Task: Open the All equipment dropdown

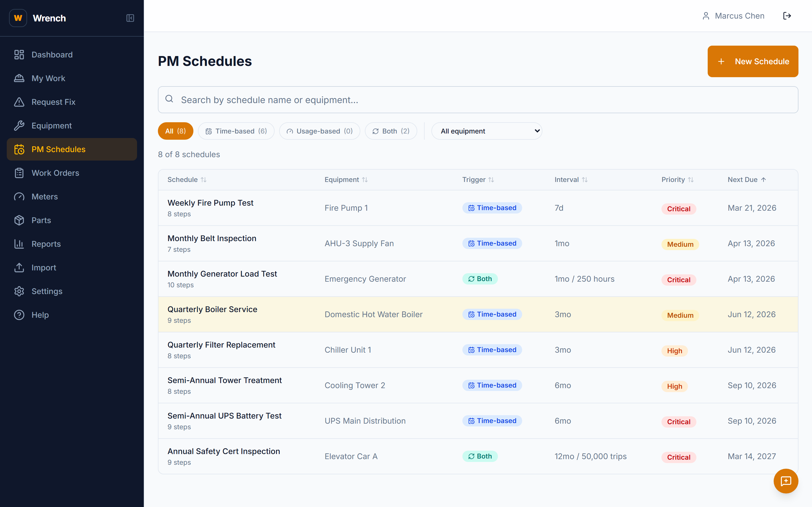Action: click(x=487, y=131)
